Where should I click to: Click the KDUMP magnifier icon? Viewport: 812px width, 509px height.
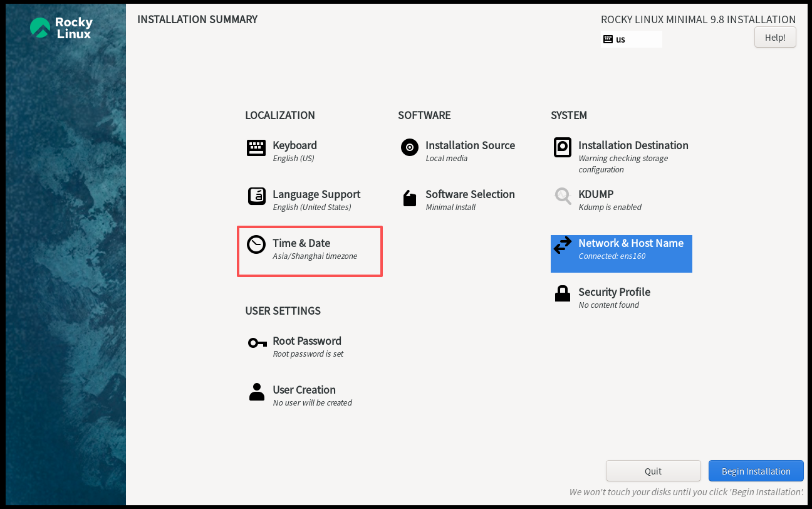563,196
